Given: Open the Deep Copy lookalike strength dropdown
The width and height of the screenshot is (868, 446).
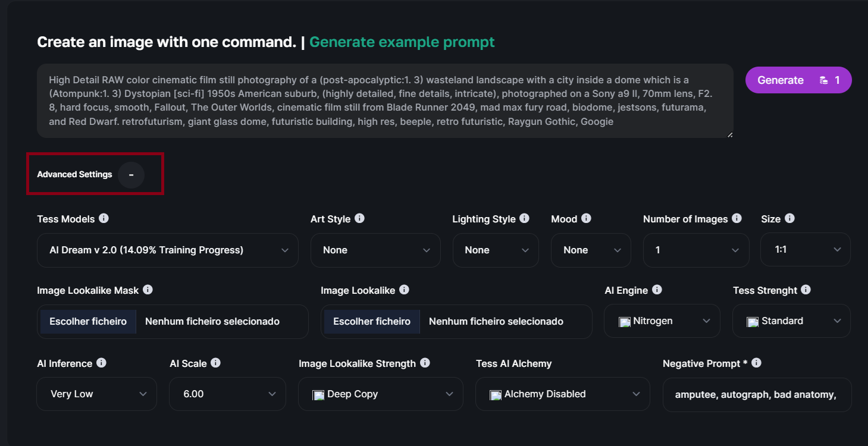Looking at the screenshot, I should click(381, 394).
